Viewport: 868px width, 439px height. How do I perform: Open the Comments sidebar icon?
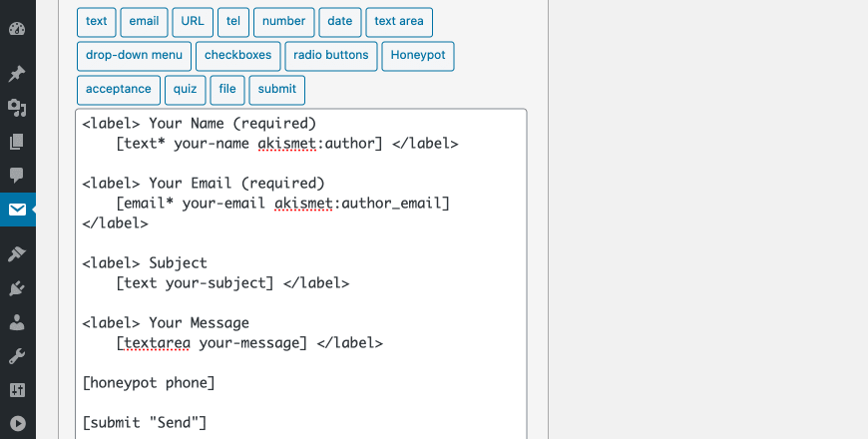17,176
